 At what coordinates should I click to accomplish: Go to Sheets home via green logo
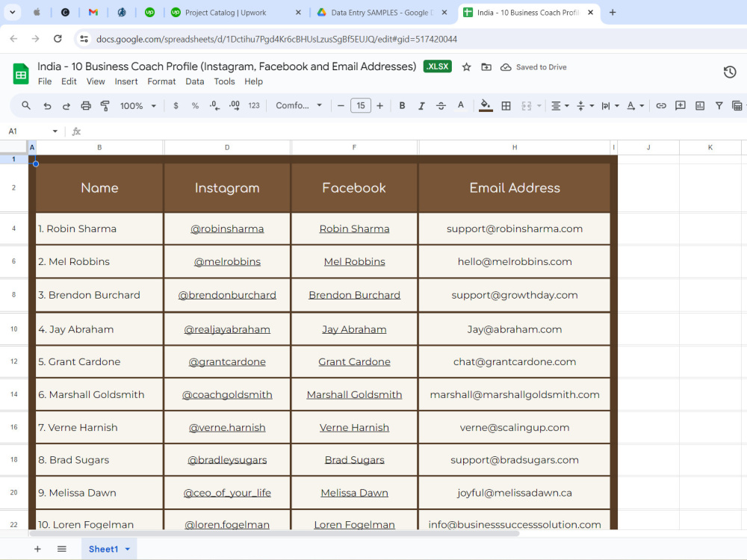(x=21, y=74)
